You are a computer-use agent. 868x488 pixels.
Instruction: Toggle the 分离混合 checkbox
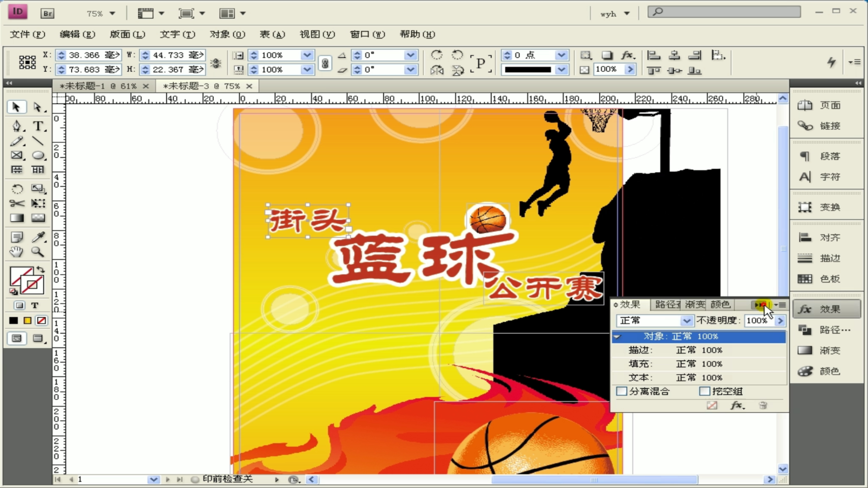[621, 391]
